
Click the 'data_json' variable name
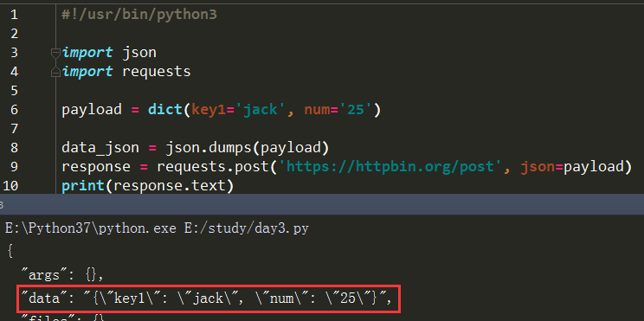click(x=100, y=148)
